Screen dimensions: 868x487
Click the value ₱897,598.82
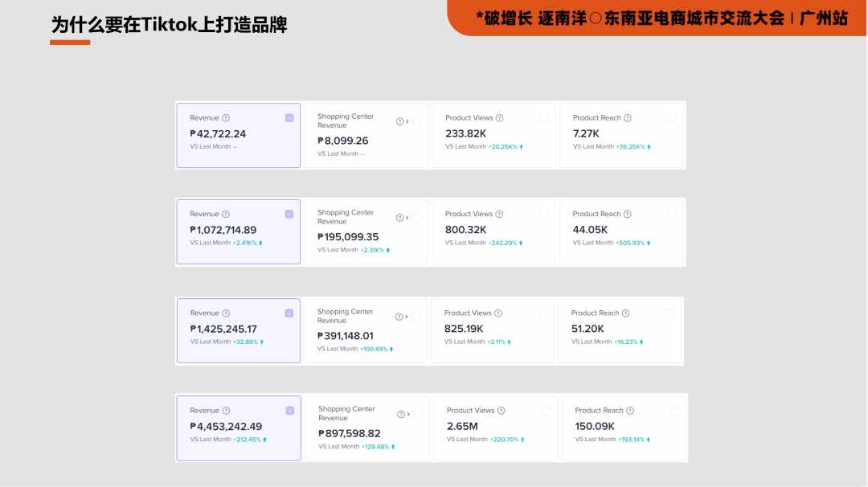pyautogui.click(x=350, y=434)
